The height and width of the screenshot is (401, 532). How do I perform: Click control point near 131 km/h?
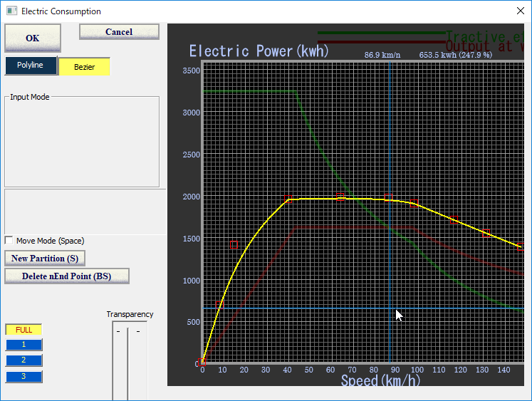tap(486, 233)
